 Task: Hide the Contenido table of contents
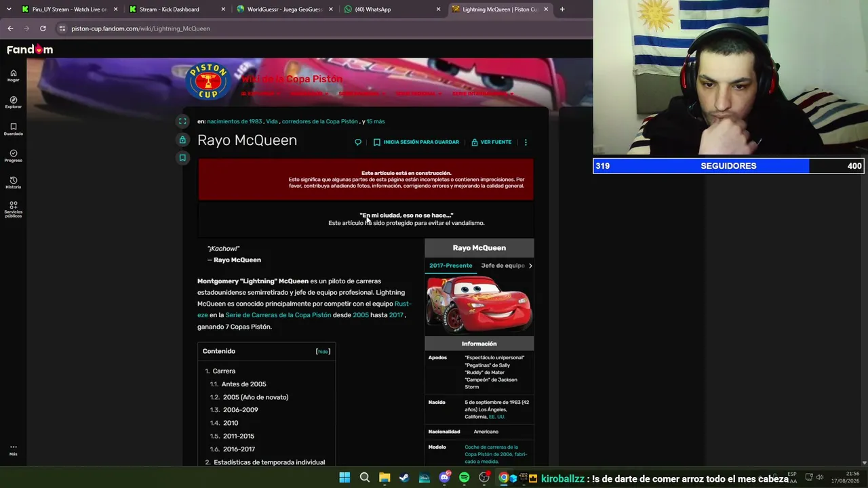[323, 352]
